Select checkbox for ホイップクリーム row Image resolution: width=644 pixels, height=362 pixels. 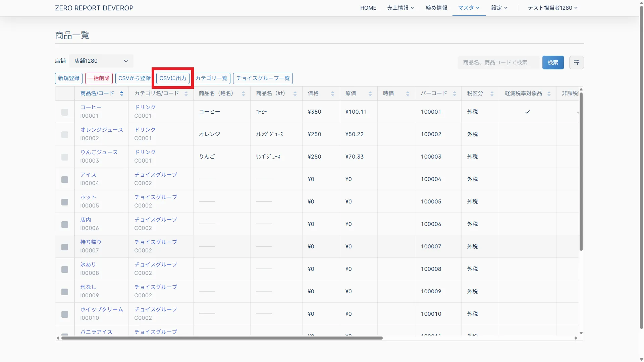65,314
